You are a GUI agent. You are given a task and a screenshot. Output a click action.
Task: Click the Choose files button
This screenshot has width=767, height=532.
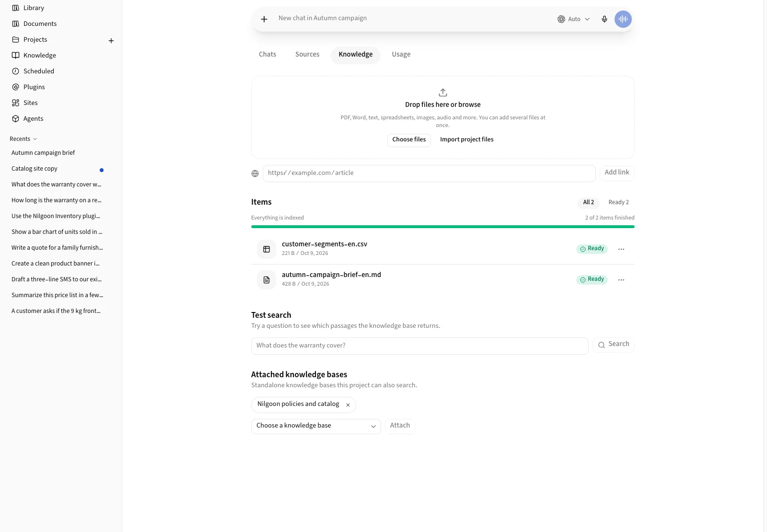click(409, 139)
